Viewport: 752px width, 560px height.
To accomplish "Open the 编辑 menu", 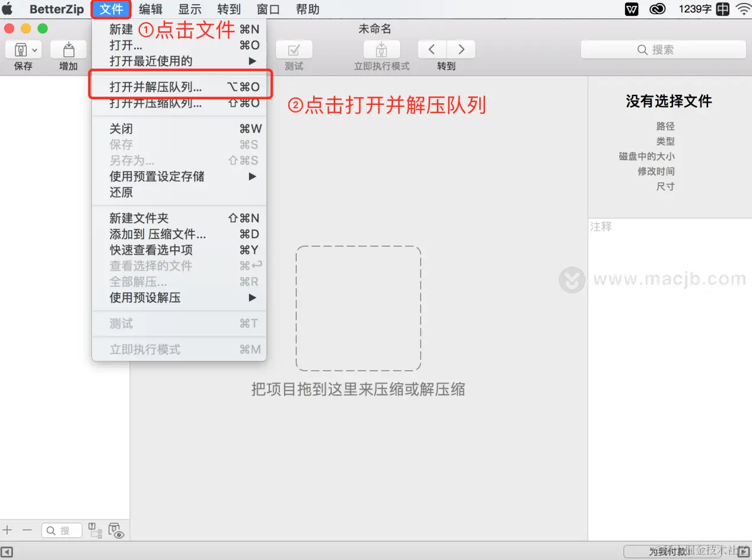I will (151, 9).
